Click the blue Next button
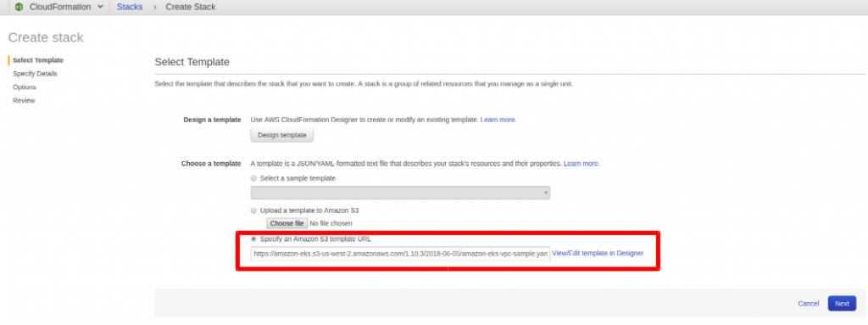Screen dimensions: 868x325 (x=842, y=304)
